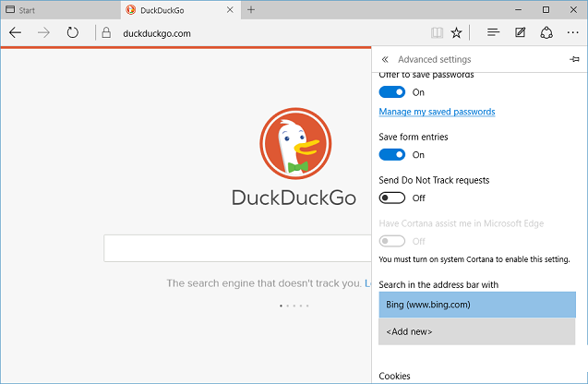
Task: Click the forward navigation arrow
Action: 43,33
